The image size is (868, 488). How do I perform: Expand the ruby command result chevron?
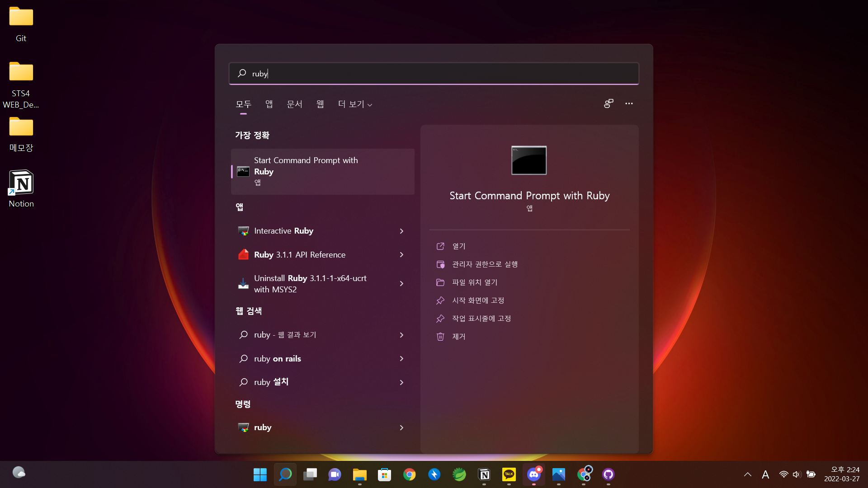401,427
